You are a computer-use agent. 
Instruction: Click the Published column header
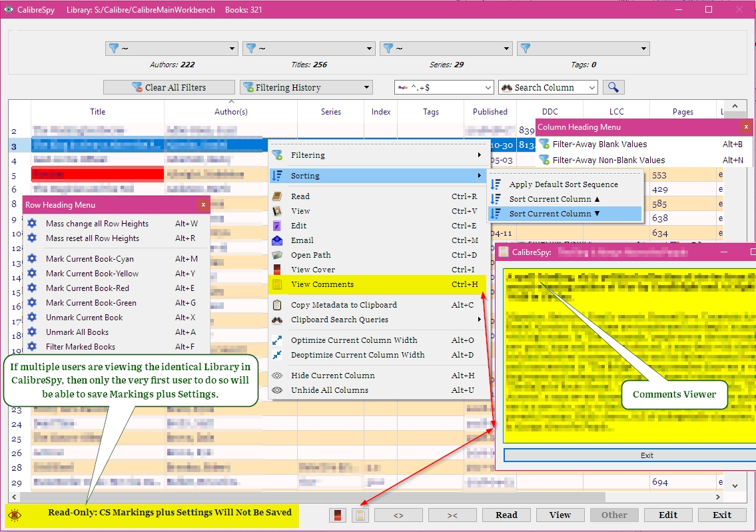click(490, 112)
